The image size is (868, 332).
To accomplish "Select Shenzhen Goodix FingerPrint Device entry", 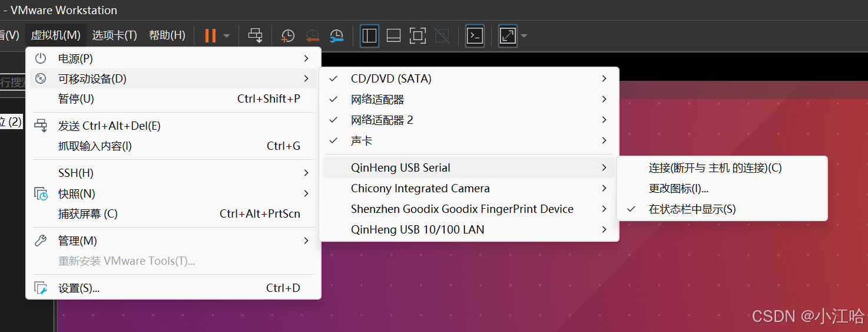I will (x=469, y=209).
